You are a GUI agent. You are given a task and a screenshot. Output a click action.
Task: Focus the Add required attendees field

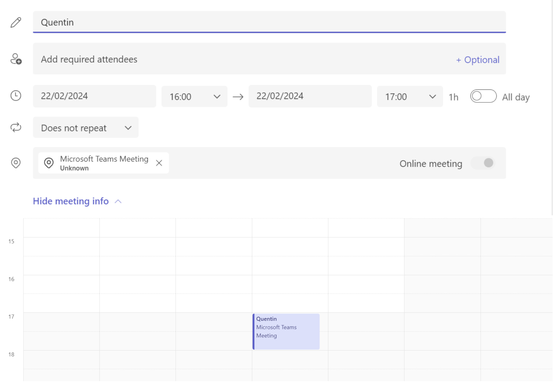[269, 59]
